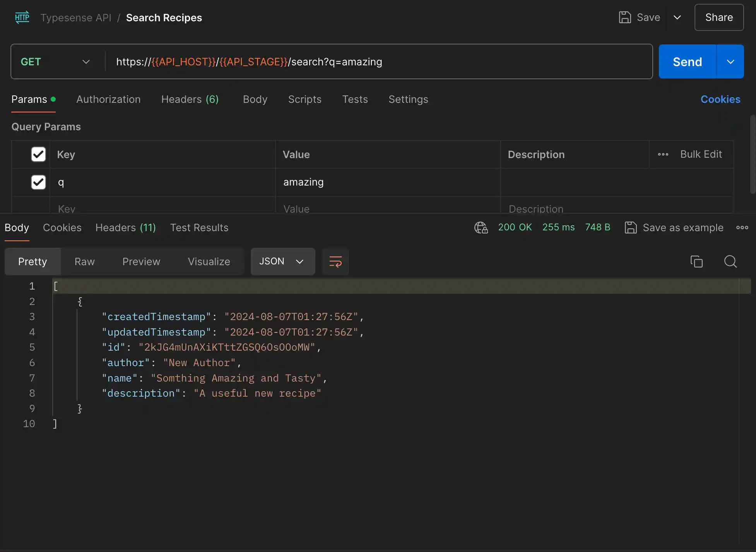
Task: Uncheck the q parameter checkbox
Action: click(38, 182)
